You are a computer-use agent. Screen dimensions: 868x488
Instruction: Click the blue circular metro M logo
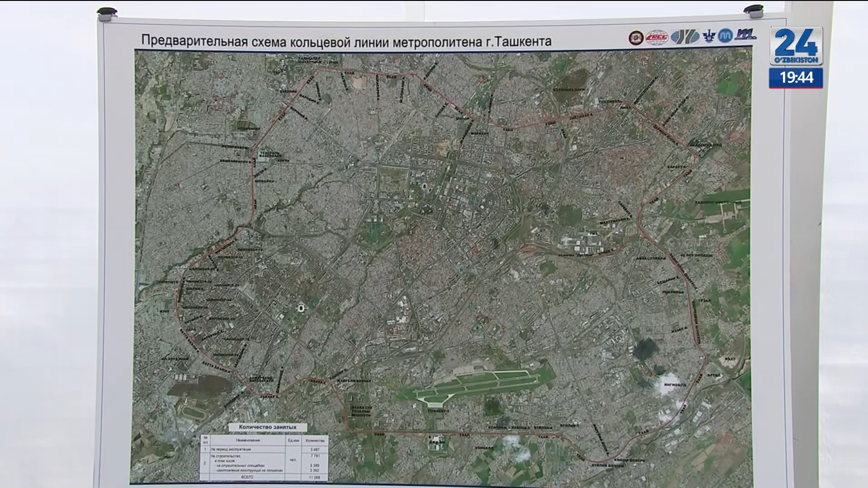click(x=725, y=36)
